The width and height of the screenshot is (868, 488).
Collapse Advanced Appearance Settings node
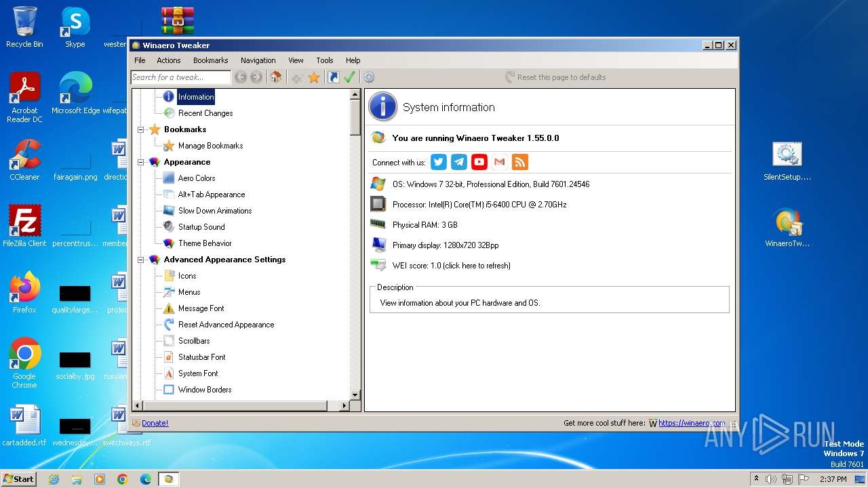click(141, 260)
